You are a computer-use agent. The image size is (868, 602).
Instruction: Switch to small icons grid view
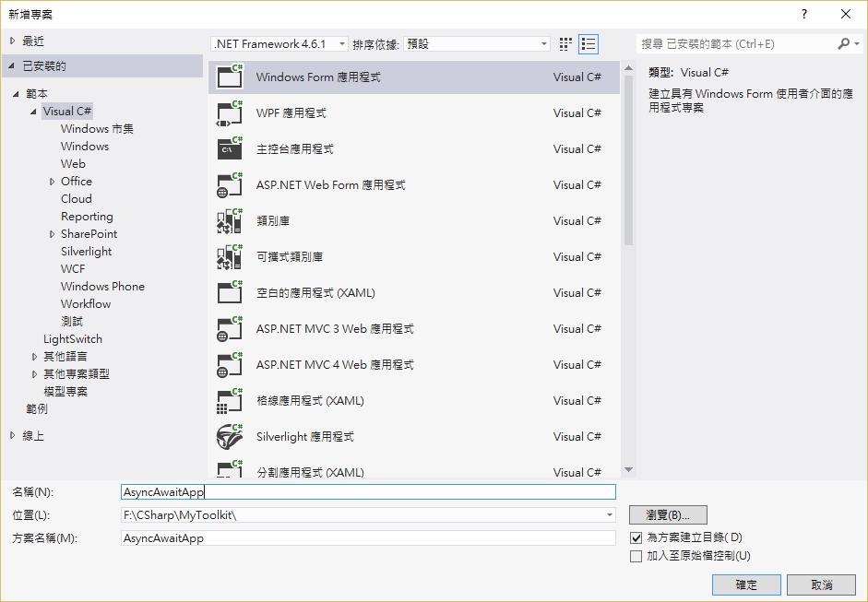[x=565, y=44]
